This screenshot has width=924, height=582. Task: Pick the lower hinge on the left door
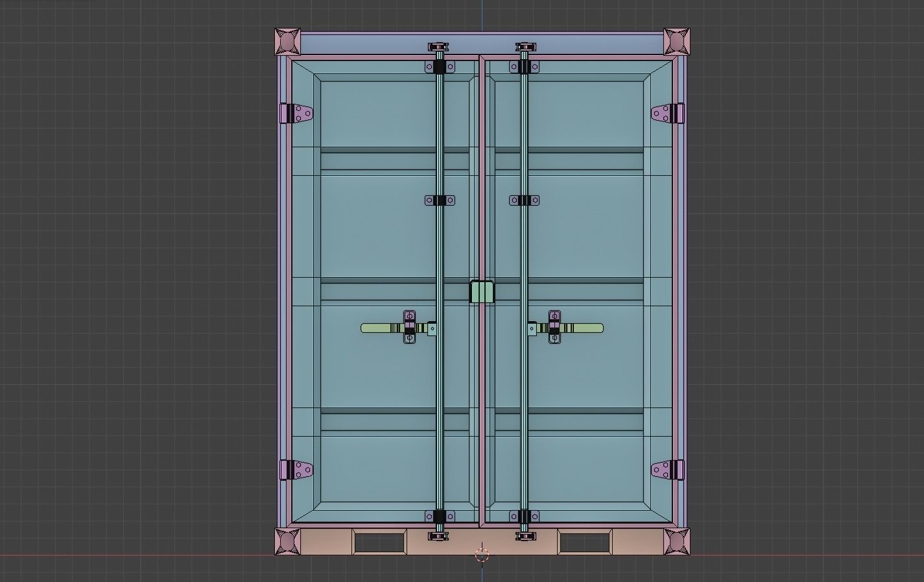296,470
